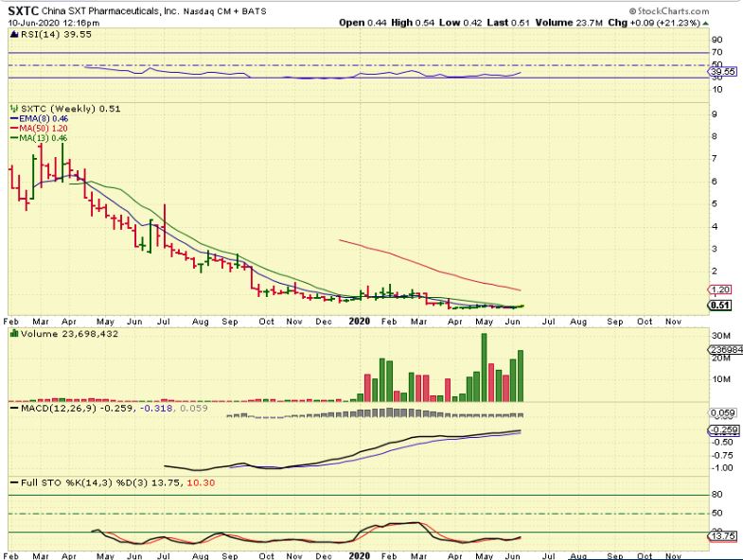This screenshot has height=560, width=743.
Task: Click the 1.20 MA(50) price tag
Action: [719, 290]
